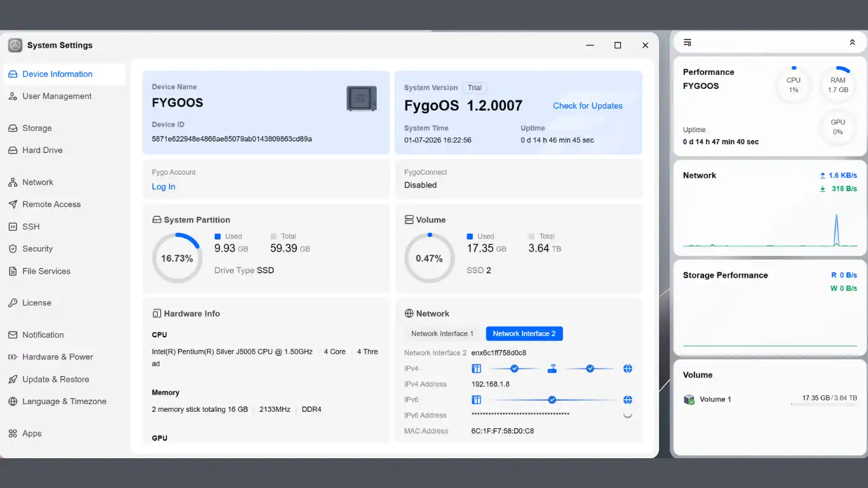Select Network Interface 2 tab
The width and height of the screenshot is (868, 488).
point(524,334)
